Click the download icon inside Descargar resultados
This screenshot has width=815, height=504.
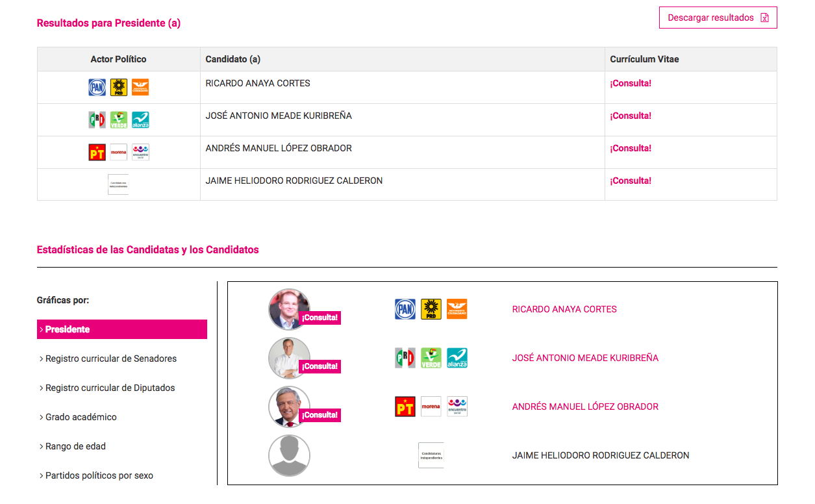coord(764,18)
